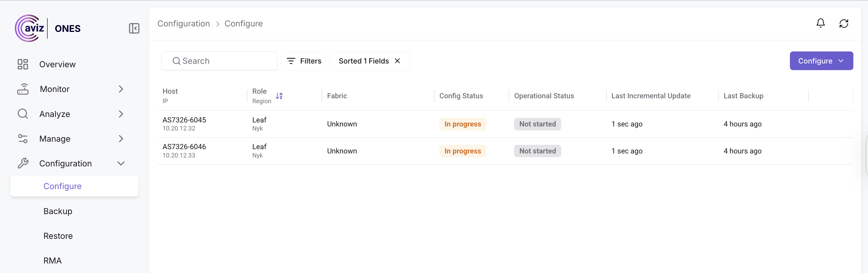Click the Aviz ONES logo
868x273 pixels.
click(48, 28)
